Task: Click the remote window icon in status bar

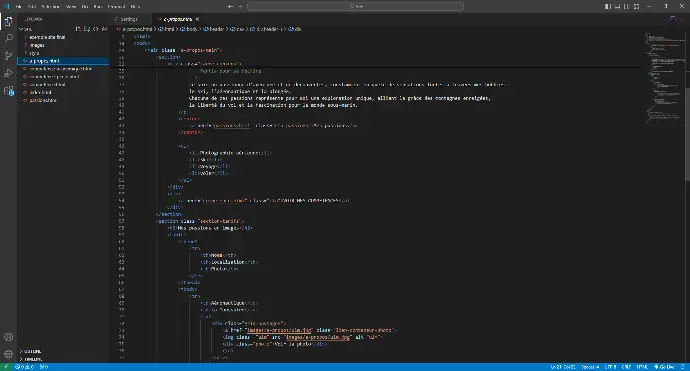Action: click(x=6, y=367)
